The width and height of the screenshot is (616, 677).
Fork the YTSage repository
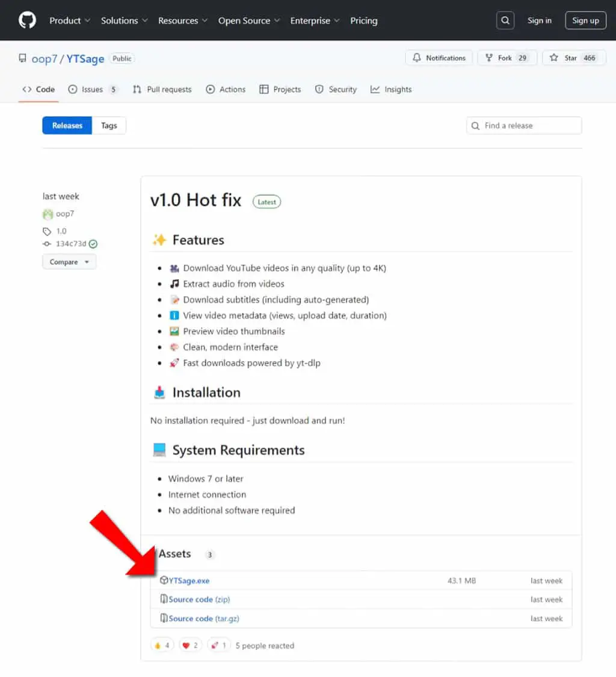click(507, 58)
